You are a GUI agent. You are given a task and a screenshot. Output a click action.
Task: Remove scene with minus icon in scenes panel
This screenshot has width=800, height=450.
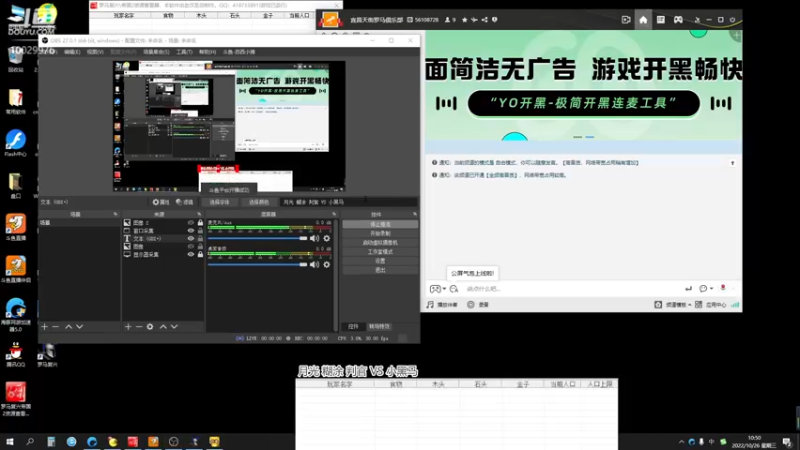pos(56,327)
